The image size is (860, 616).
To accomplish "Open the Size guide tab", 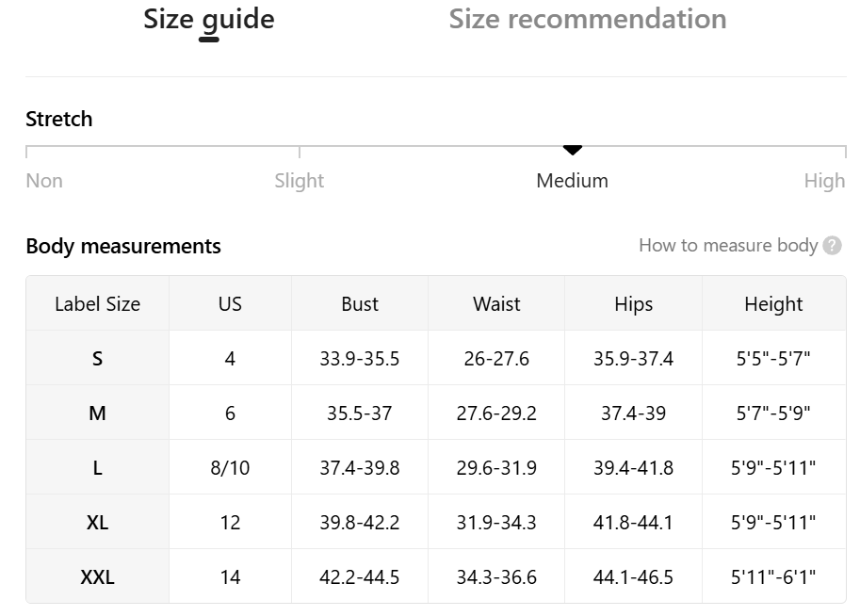I will pyautogui.click(x=209, y=19).
